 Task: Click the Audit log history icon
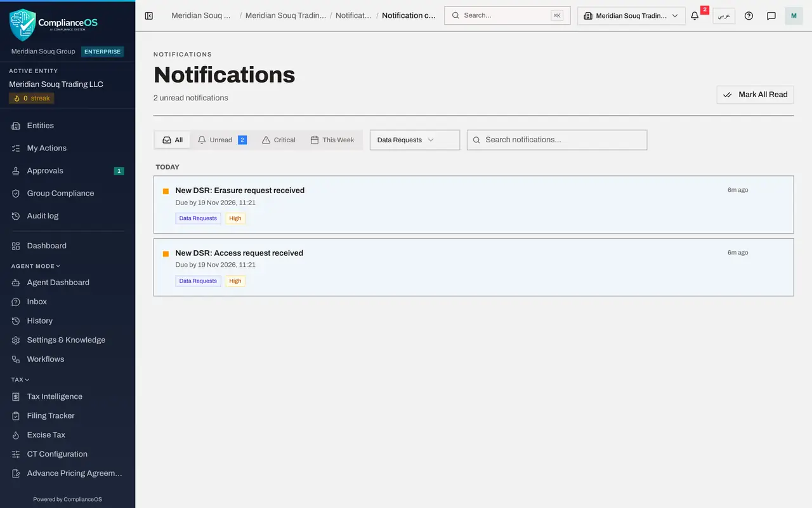point(16,216)
